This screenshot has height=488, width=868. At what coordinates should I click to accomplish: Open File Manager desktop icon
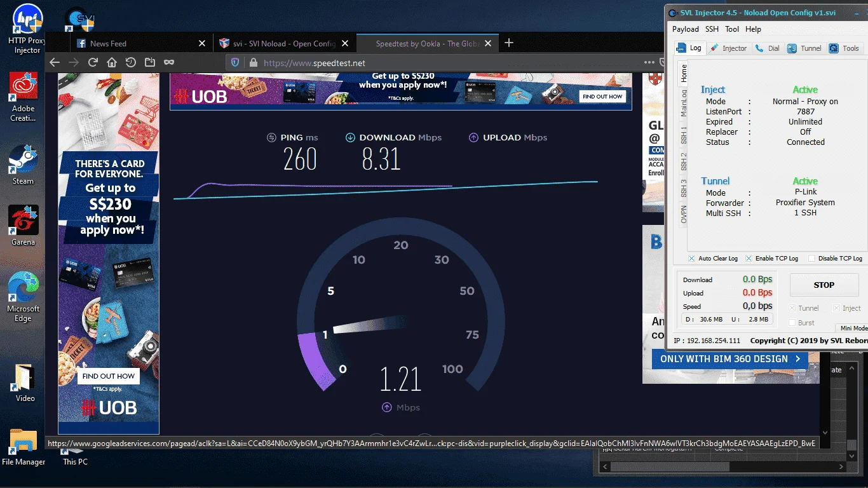tap(24, 447)
